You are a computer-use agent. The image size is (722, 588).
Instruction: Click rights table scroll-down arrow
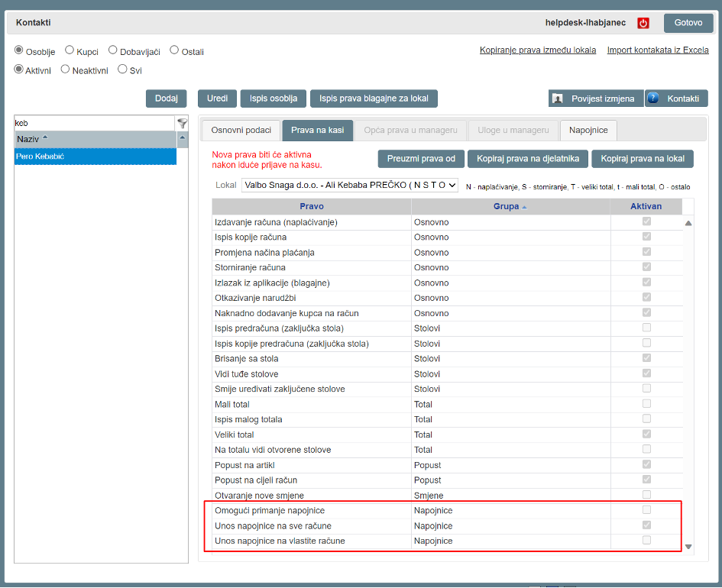pos(688,546)
